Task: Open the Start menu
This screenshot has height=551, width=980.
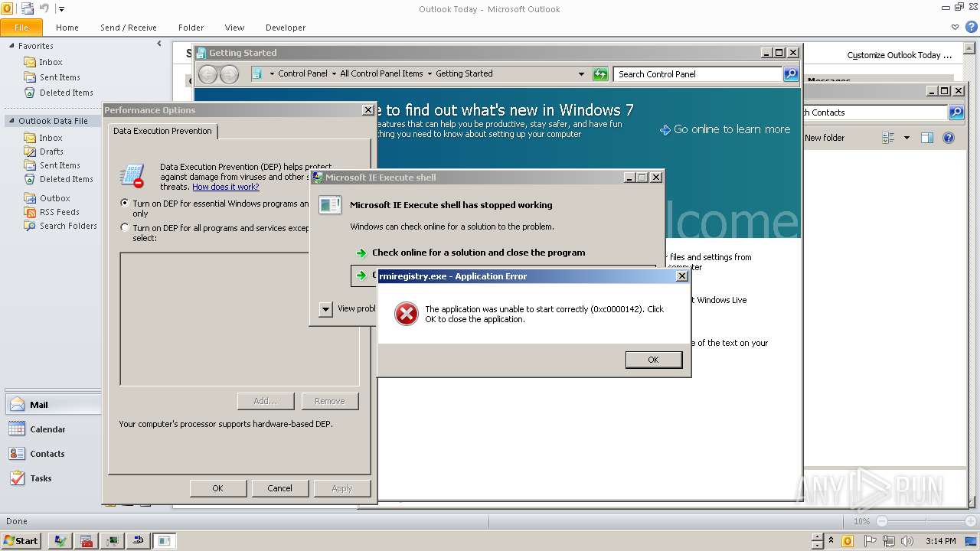Action: pos(21,540)
